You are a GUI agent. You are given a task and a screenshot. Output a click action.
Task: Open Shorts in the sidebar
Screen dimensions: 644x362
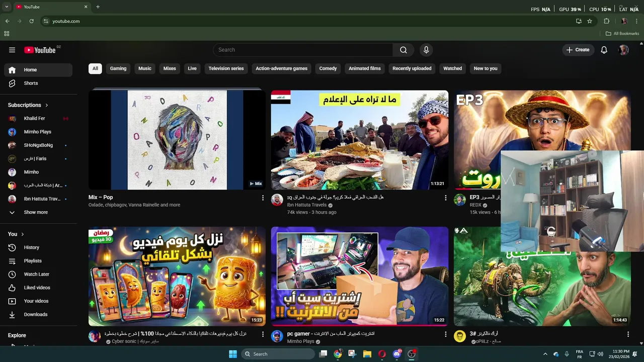38,83
